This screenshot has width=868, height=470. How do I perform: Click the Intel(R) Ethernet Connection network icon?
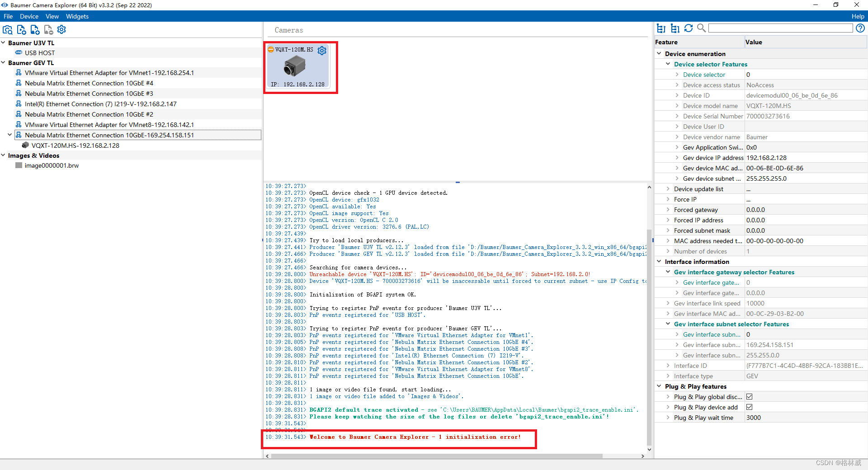click(19, 104)
